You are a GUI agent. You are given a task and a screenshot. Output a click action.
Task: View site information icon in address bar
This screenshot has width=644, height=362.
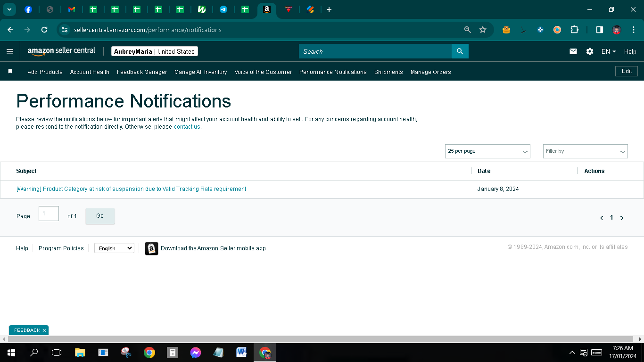65,30
